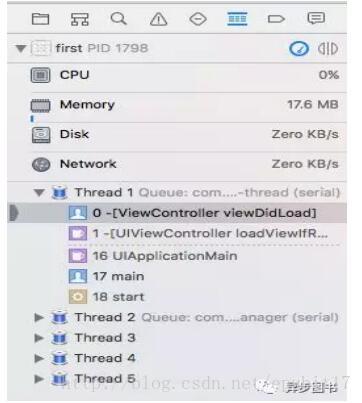The width and height of the screenshot is (362, 403).
Task: Collapse the first PID 1798 process
Action: [x=21, y=49]
